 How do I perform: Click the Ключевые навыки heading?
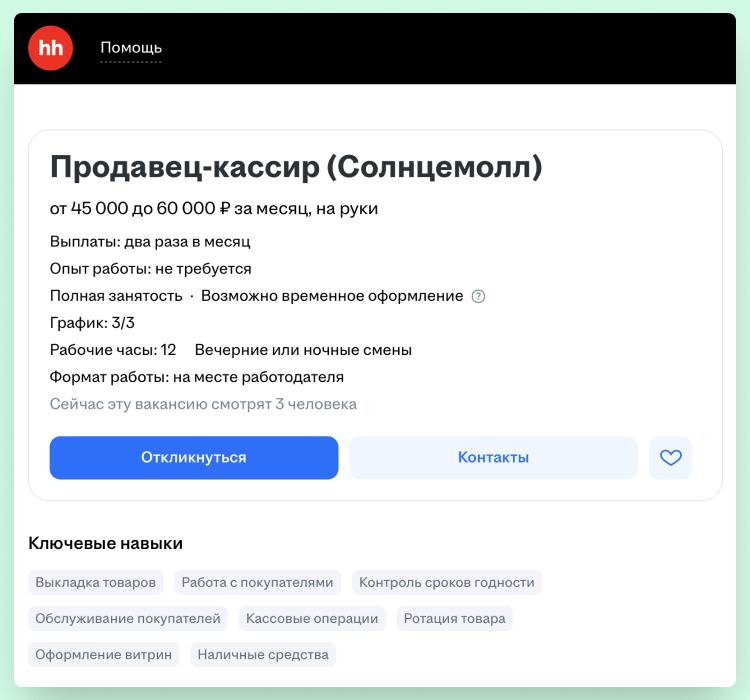click(x=105, y=544)
